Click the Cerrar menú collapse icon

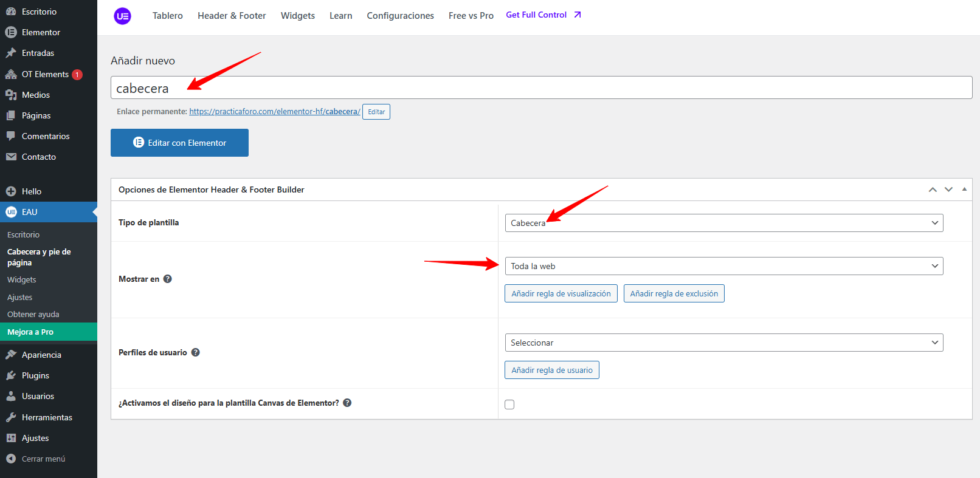(11, 459)
